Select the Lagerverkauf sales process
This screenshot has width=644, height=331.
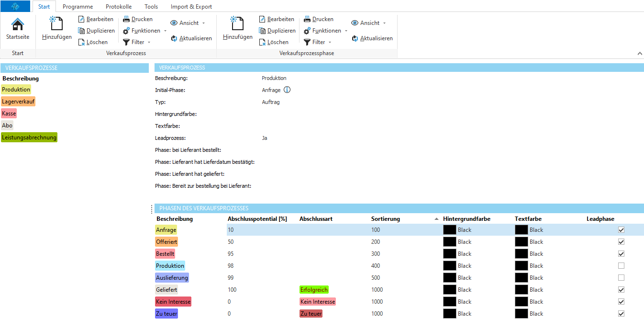tap(18, 101)
